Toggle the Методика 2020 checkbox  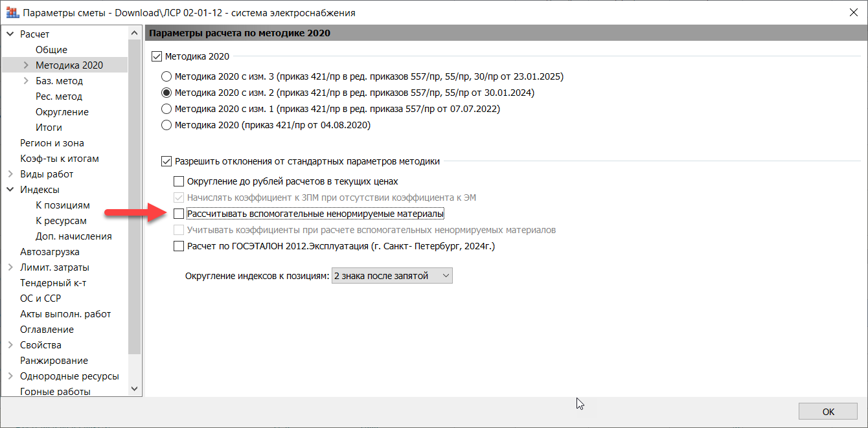point(156,57)
